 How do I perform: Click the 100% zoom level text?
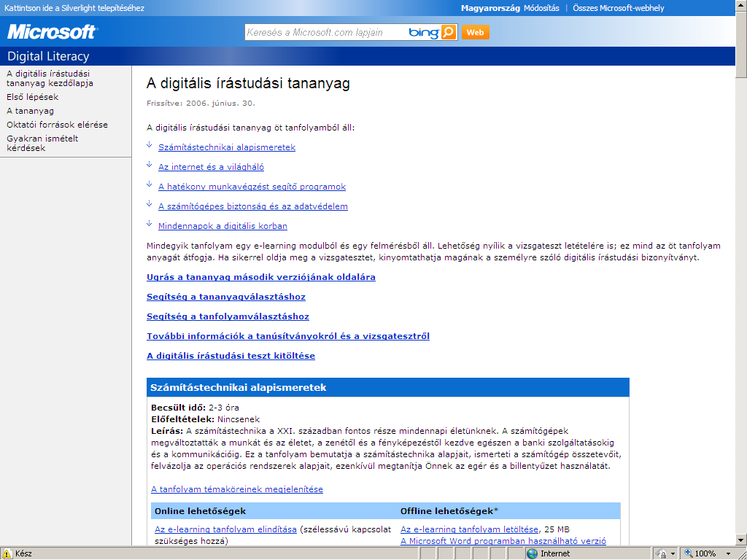705,553
